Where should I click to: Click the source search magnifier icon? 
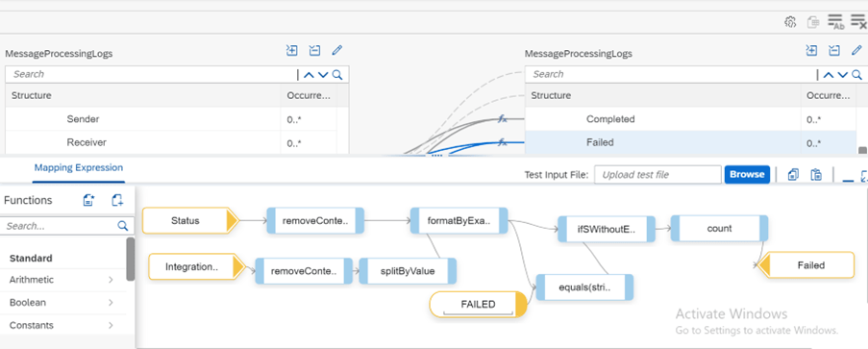(x=337, y=75)
